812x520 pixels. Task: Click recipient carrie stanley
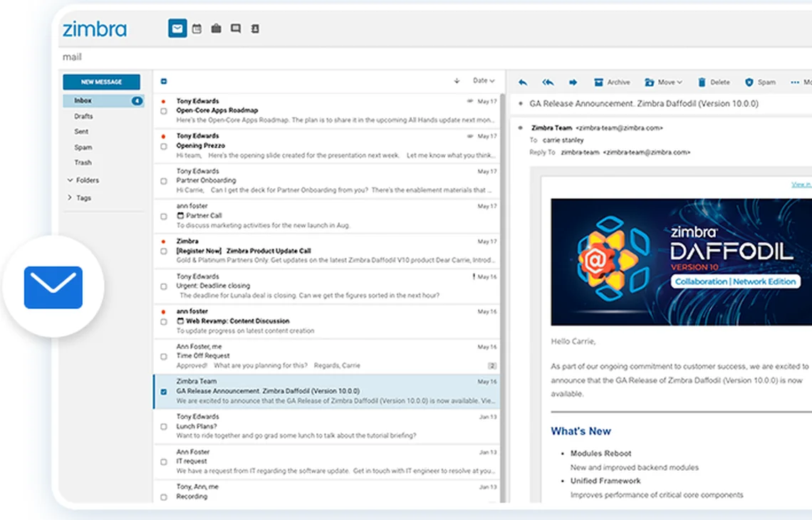(563, 140)
